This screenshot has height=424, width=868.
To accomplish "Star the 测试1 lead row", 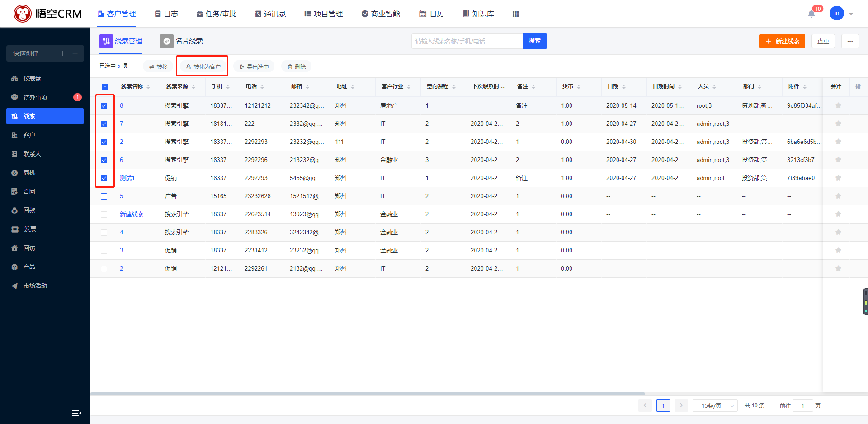I will 838,178.
